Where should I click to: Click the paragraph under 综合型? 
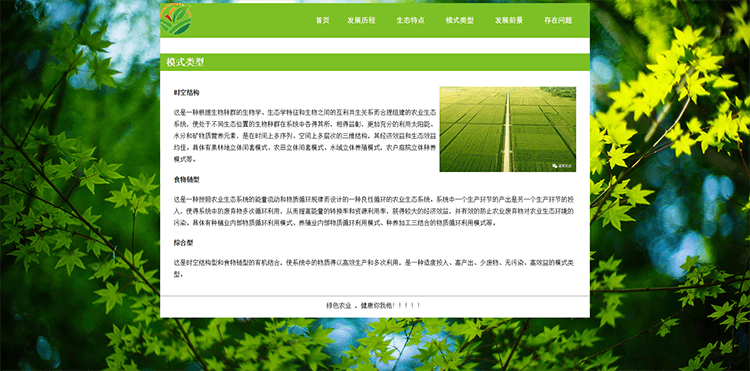tap(375, 268)
